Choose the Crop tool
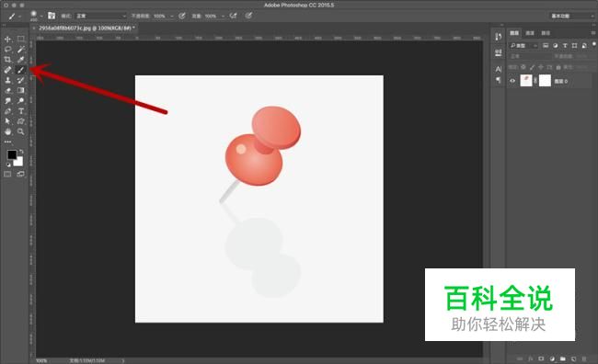Image resolution: width=598 pixels, height=364 pixels. pos(7,60)
